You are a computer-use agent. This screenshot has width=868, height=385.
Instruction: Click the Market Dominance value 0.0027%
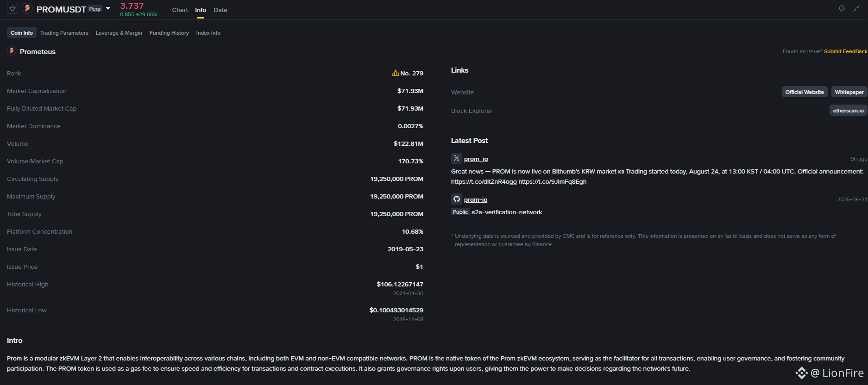click(x=410, y=126)
